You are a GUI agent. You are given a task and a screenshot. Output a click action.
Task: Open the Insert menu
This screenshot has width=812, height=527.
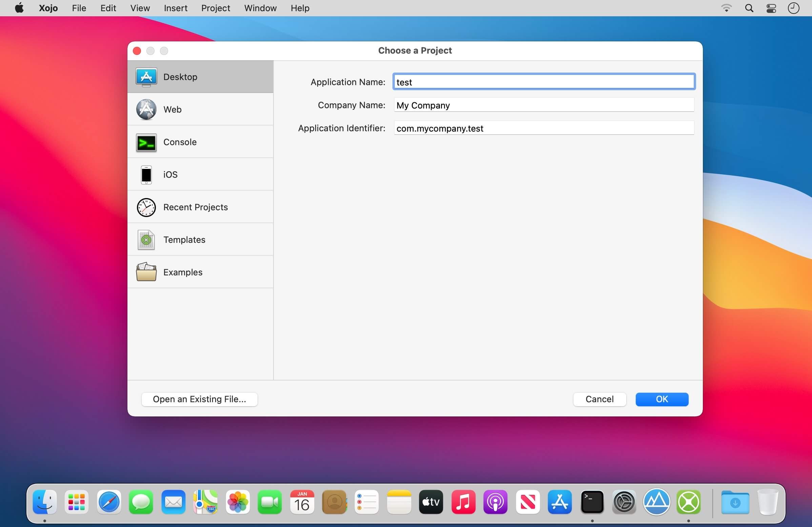coord(175,8)
